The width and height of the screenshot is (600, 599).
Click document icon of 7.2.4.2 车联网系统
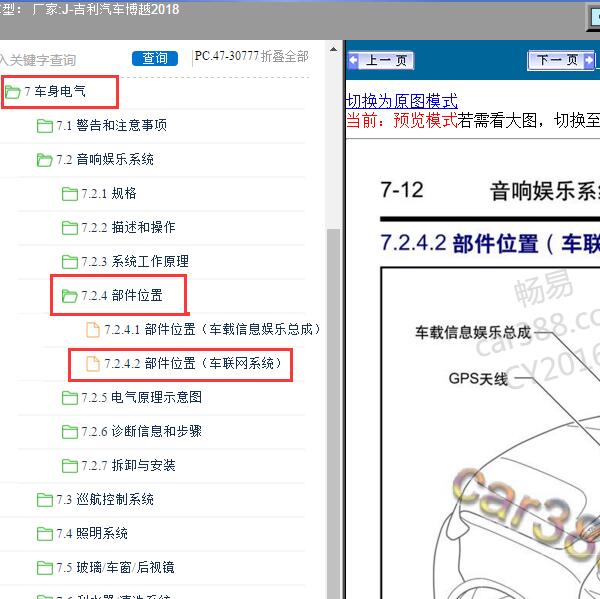93,364
